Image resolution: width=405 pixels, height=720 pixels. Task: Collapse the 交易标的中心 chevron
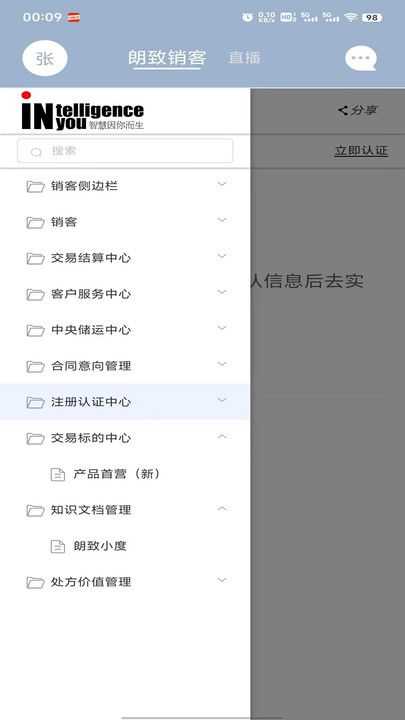(222, 436)
